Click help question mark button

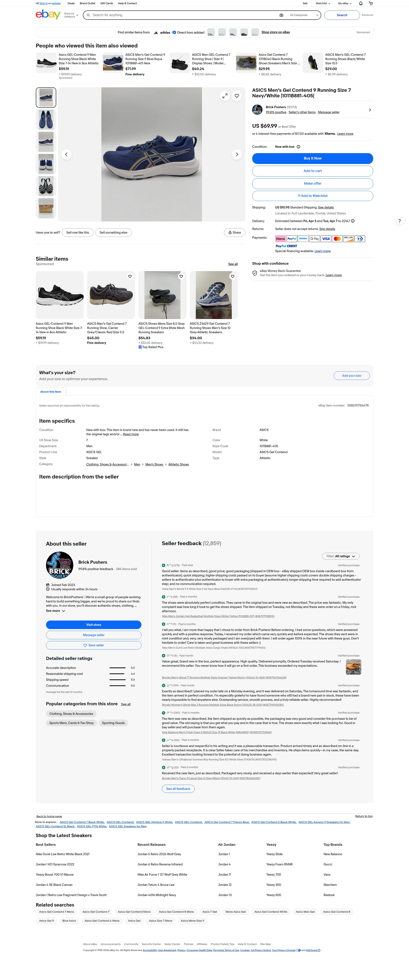(399, 221)
